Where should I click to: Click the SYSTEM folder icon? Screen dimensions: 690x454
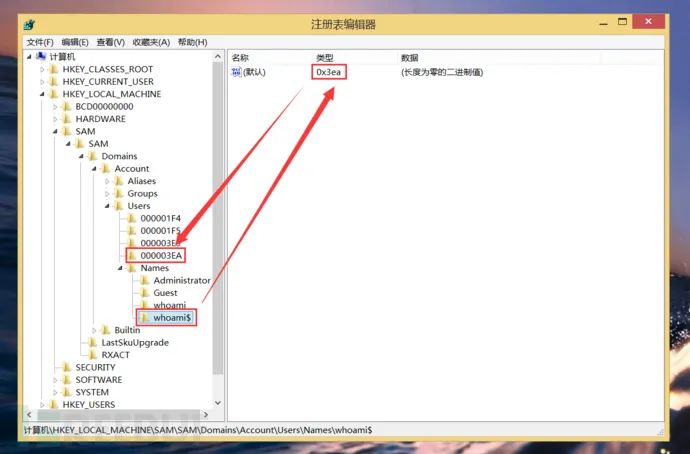click(x=66, y=392)
